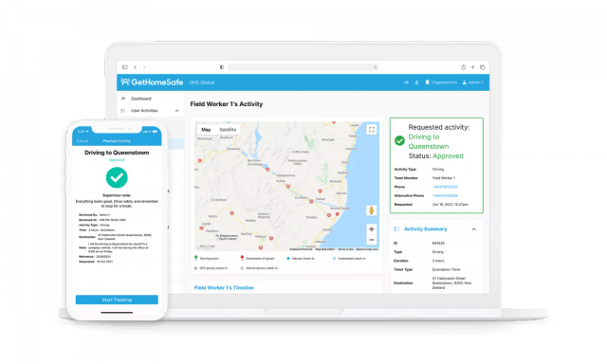Click the Field Worker 1's Activity heading

227,104
